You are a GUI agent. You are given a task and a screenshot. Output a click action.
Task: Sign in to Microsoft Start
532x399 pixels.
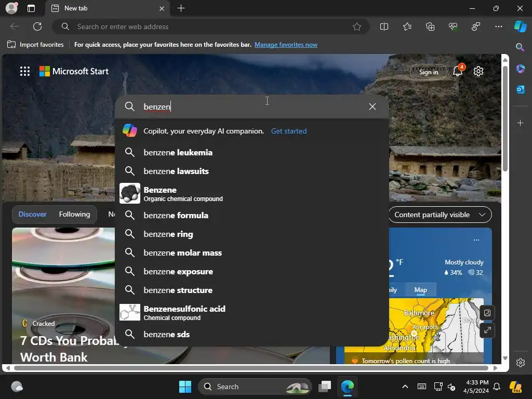tap(429, 72)
